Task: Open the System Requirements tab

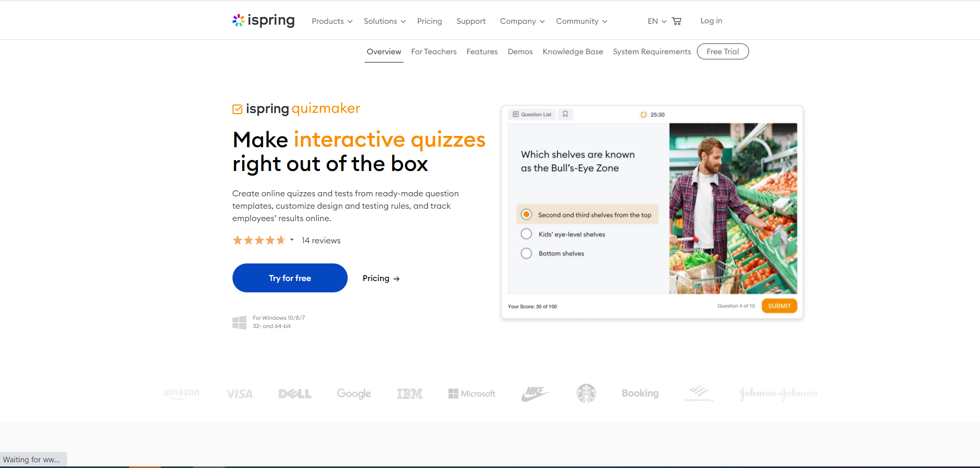Action: [x=652, y=52]
